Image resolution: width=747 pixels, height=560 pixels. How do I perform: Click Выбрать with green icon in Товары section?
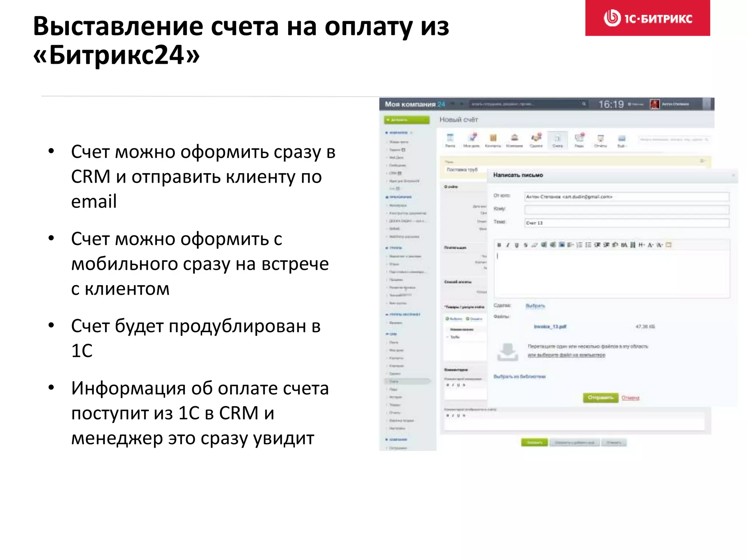pos(454,319)
